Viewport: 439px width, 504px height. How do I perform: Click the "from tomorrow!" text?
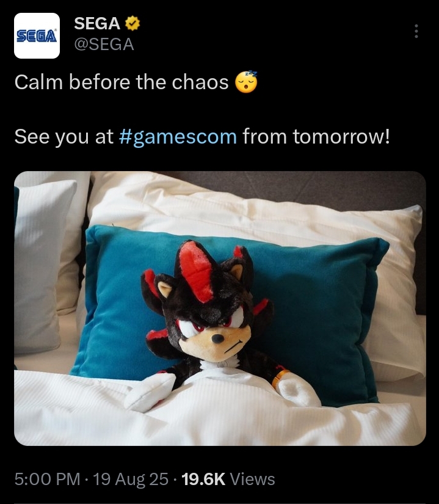tap(316, 136)
